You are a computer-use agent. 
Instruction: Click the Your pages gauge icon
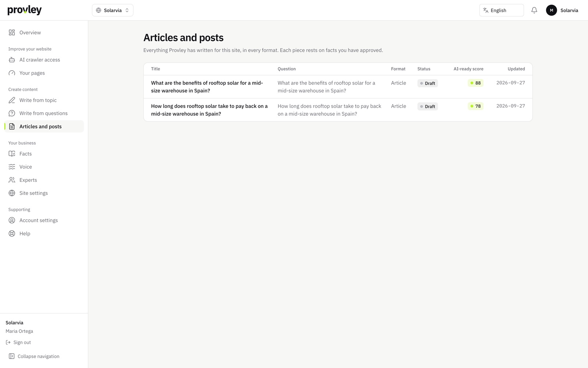[x=12, y=73]
